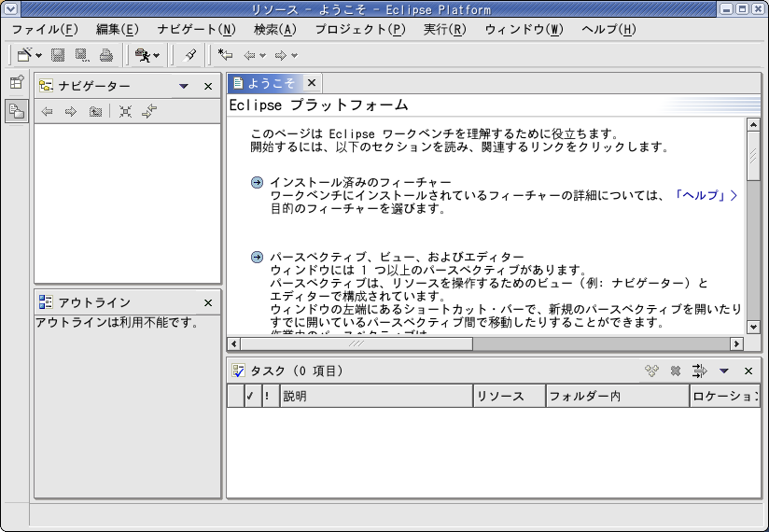Toggle Navigator Link with Editor icon
The height and width of the screenshot is (532, 769).
pyautogui.click(x=149, y=111)
